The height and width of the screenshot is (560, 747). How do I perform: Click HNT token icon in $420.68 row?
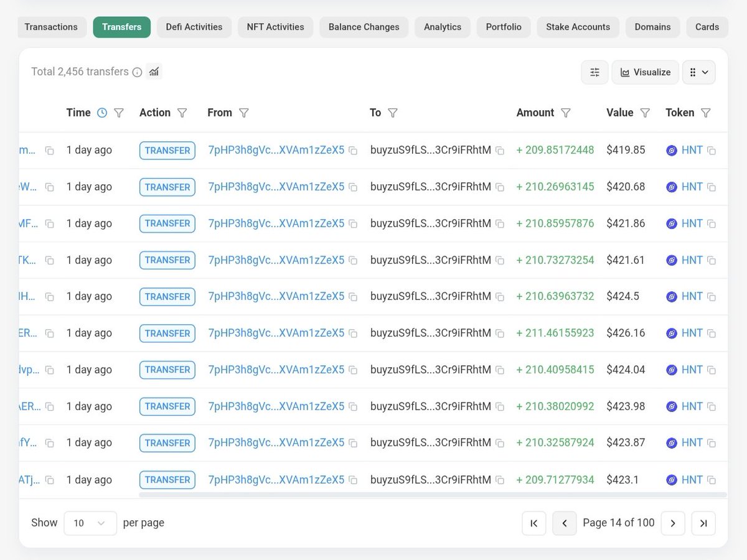coord(672,187)
